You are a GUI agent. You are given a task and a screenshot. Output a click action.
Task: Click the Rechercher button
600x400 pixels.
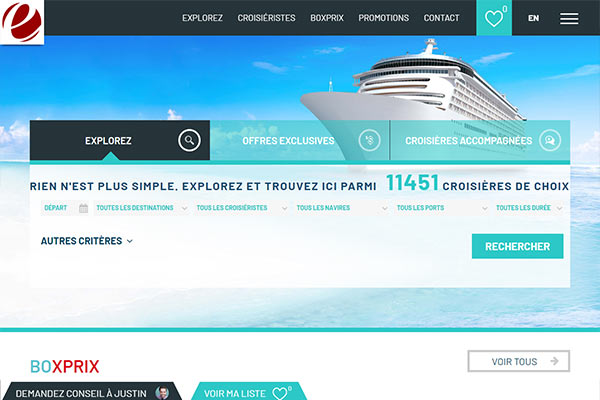coord(517,246)
